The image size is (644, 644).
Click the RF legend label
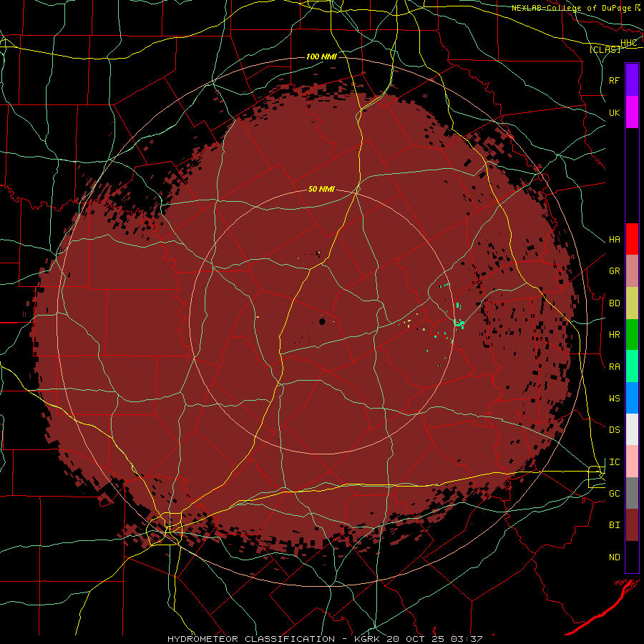click(x=614, y=80)
